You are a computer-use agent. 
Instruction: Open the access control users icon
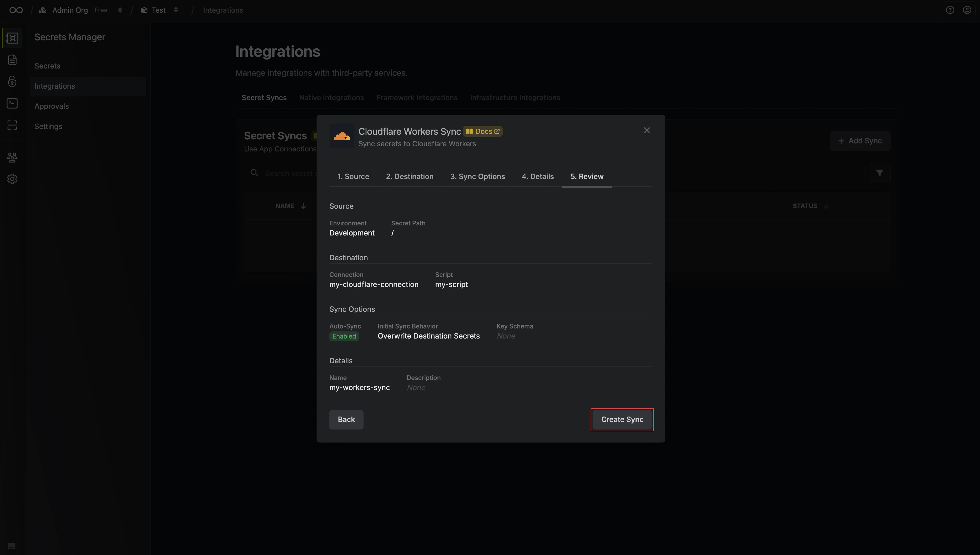pyautogui.click(x=12, y=157)
